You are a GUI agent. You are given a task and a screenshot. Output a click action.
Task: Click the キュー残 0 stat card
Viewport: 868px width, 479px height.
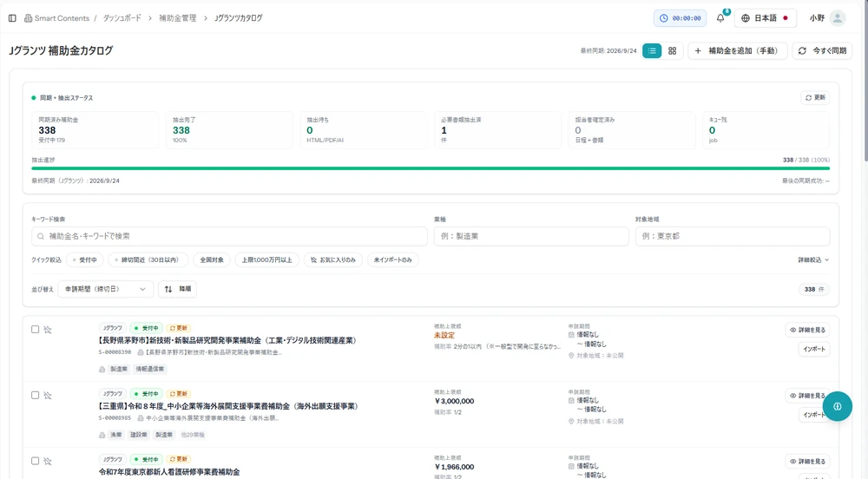tap(766, 130)
